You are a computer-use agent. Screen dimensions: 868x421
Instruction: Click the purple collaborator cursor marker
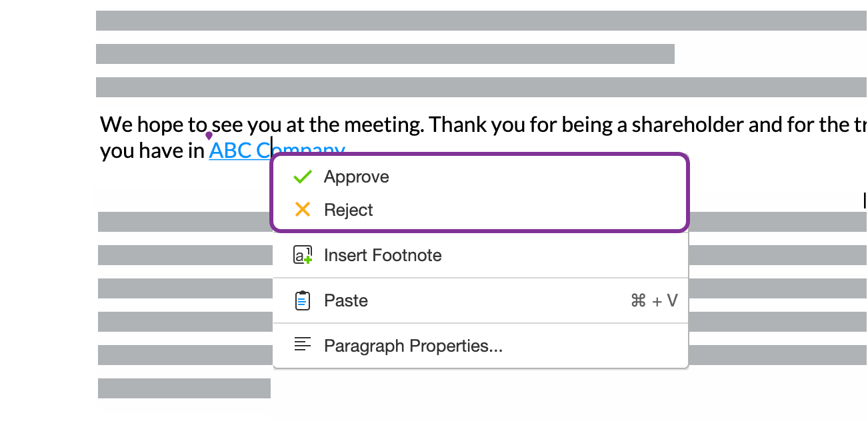209,135
